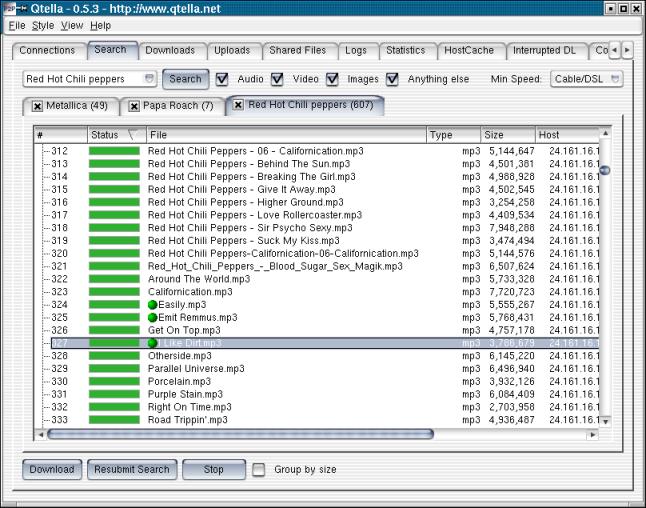The image size is (646, 508).
Task: Select result Get On Top.mp3
Action: (x=184, y=330)
